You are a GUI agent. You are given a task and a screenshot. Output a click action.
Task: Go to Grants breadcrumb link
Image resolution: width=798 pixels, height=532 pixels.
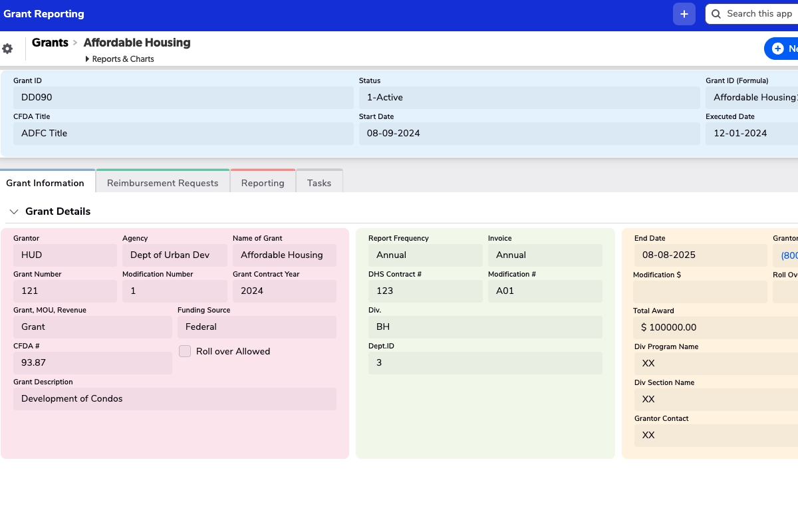coord(50,43)
